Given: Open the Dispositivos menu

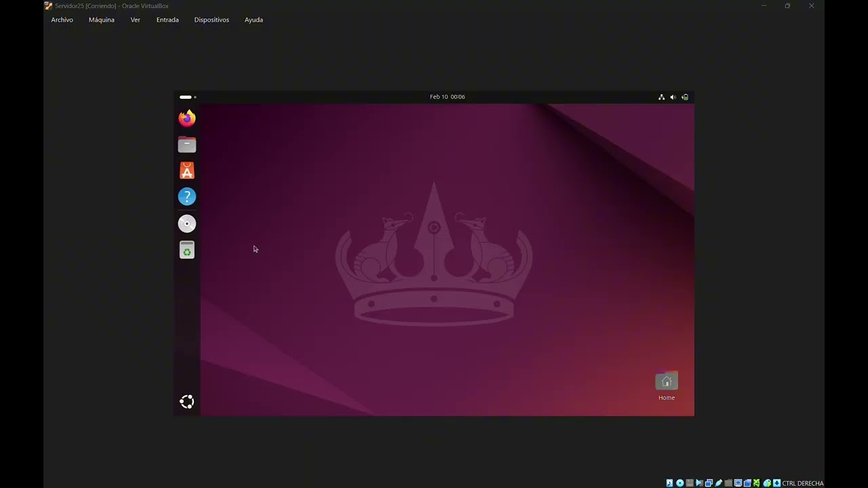Looking at the screenshot, I should (212, 20).
